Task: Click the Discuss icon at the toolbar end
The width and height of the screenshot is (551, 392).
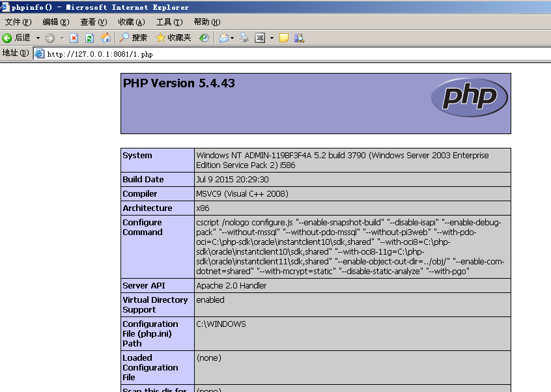Action: click(298, 38)
